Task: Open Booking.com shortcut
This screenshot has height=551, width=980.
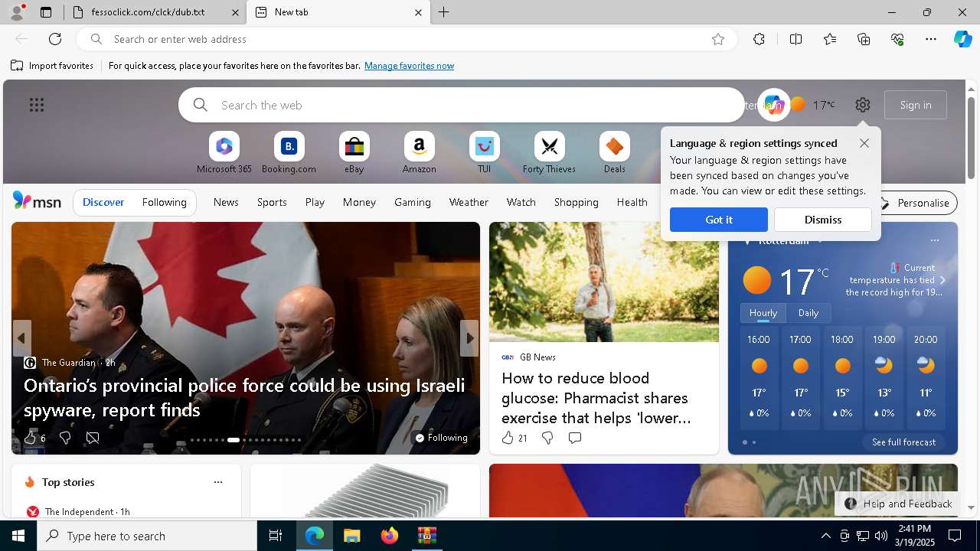Action: coord(289,153)
